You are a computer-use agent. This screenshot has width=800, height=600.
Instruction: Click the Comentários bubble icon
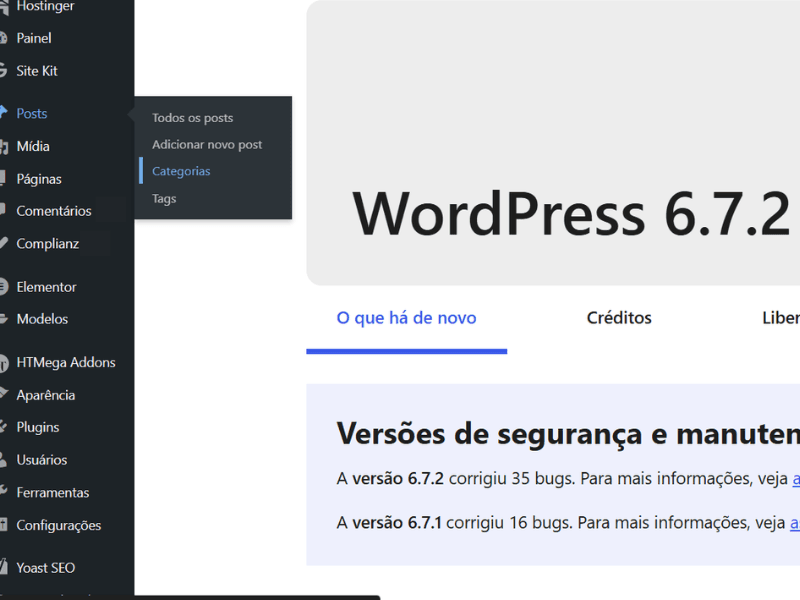point(3,210)
